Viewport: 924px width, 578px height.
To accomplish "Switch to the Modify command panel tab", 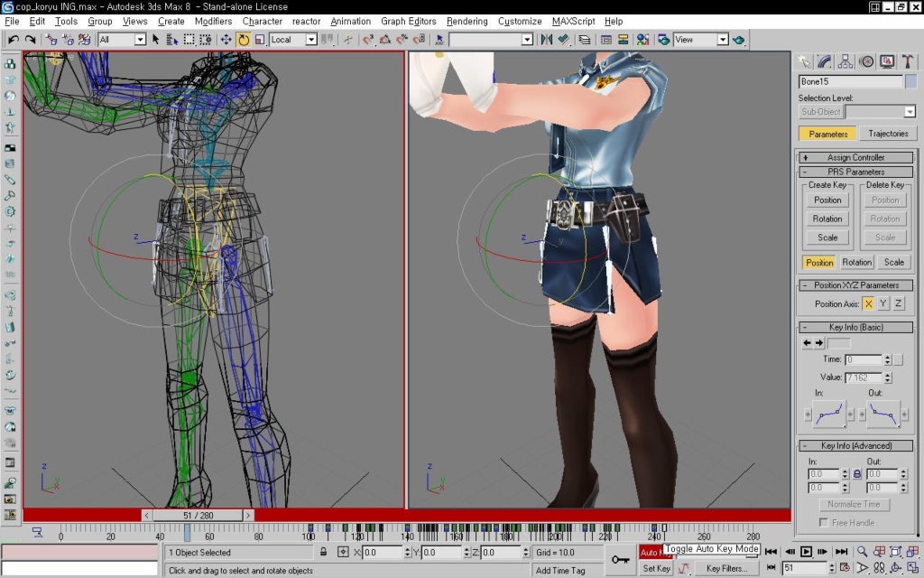I will [x=825, y=61].
